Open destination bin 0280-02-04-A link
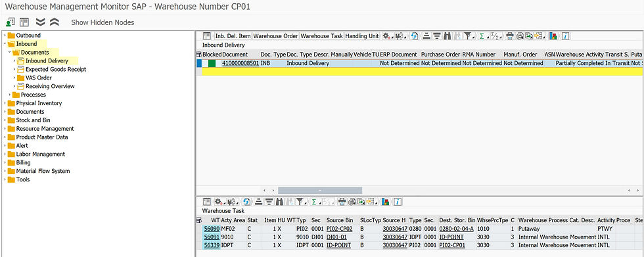Image resolution: width=644 pixels, height=257 pixels. point(456,229)
